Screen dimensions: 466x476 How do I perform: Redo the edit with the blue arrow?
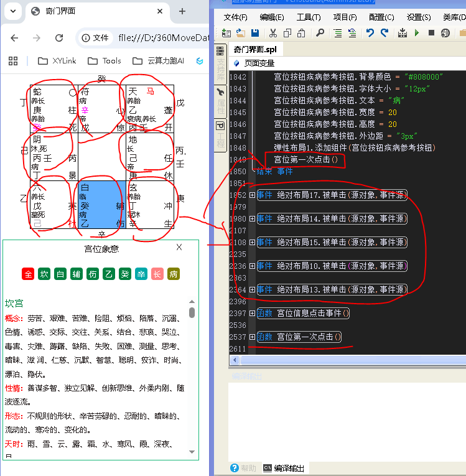click(x=384, y=33)
